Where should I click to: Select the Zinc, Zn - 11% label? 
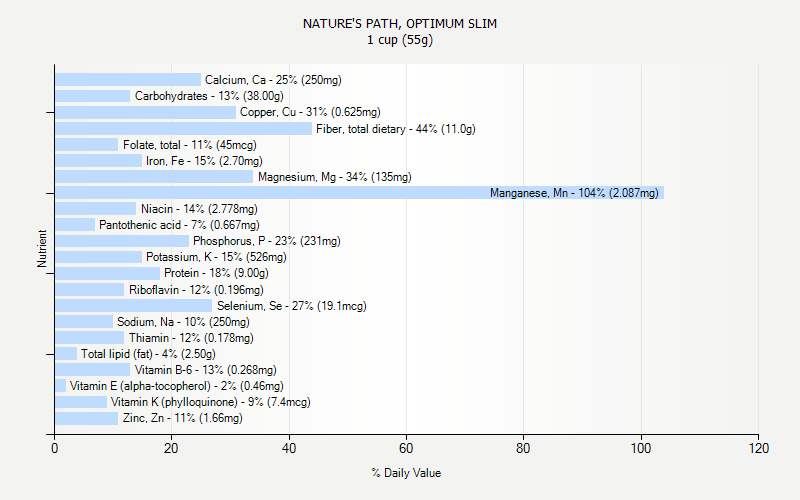182,418
